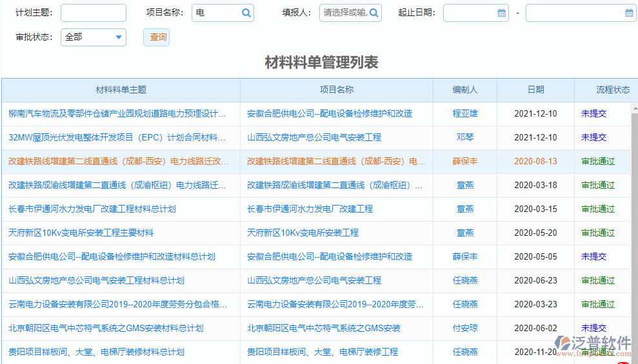Open 32MW屋顶光伏发电 plan link

click(117, 137)
